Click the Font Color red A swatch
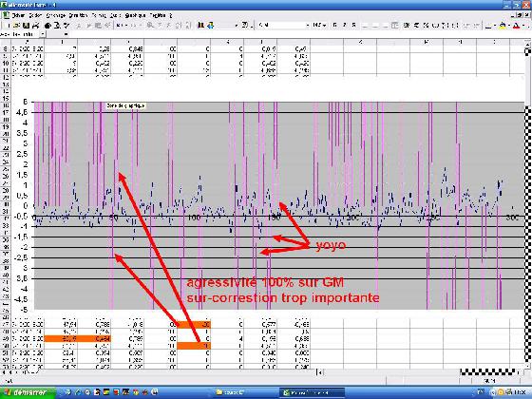The image size is (532, 399). point(517,25)
